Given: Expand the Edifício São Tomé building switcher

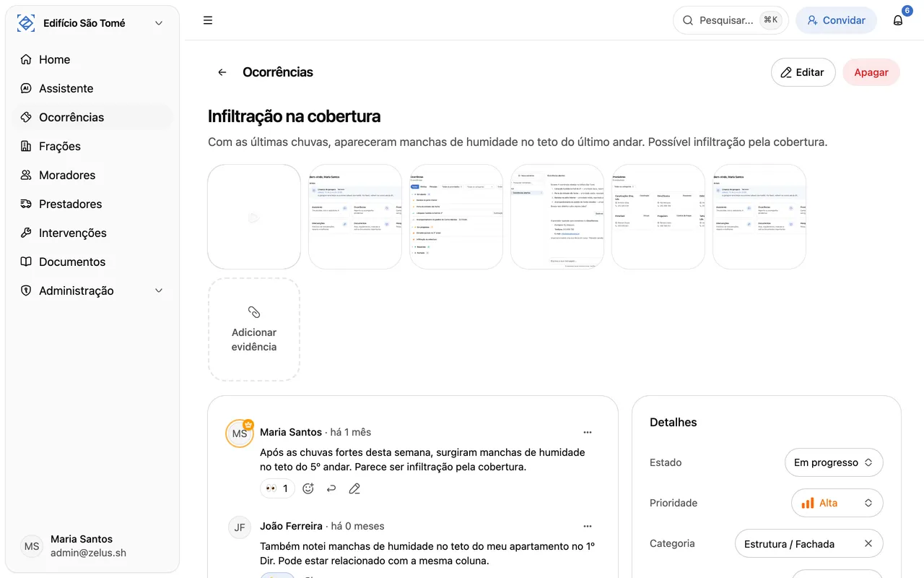Looking at the screenshot, I should coord(159,23).
